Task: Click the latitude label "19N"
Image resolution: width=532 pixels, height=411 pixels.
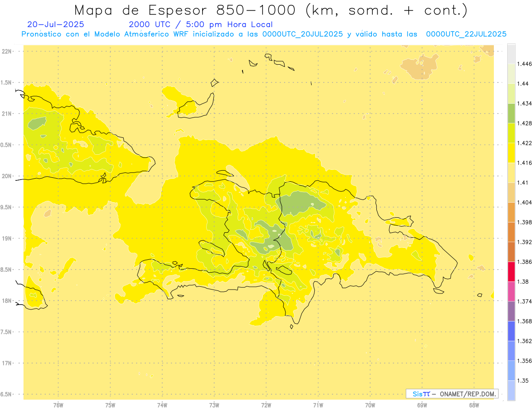Action: [x=7, y=238]
